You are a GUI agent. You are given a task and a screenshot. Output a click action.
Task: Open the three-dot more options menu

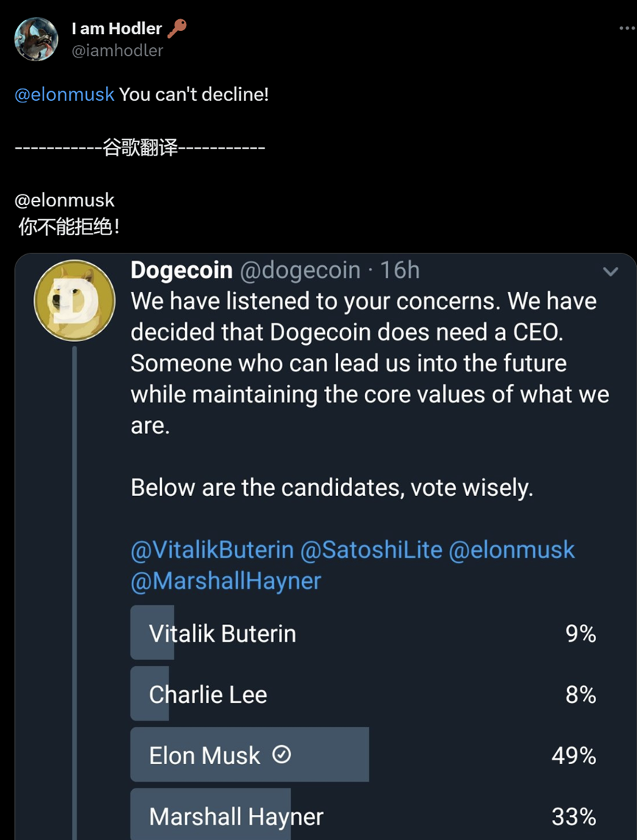pos(625,28)
